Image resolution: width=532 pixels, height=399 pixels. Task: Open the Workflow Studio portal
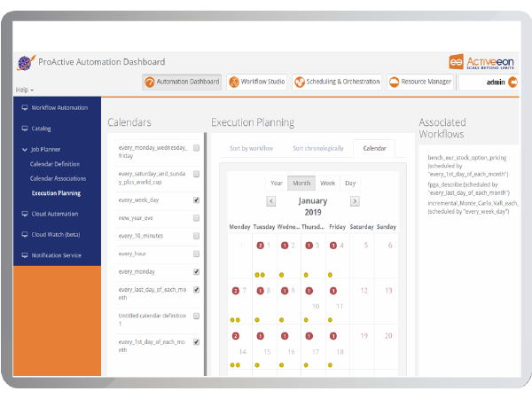[x=257, y=82]
